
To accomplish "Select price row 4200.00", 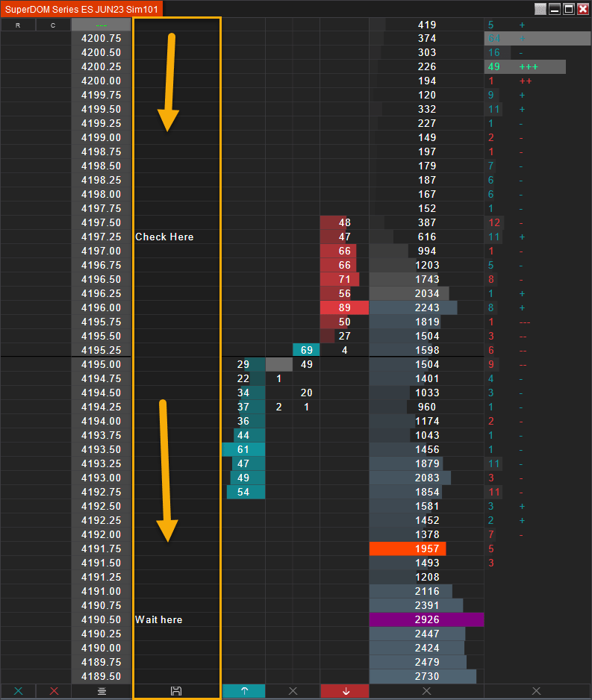I will (x=102, y=81).
